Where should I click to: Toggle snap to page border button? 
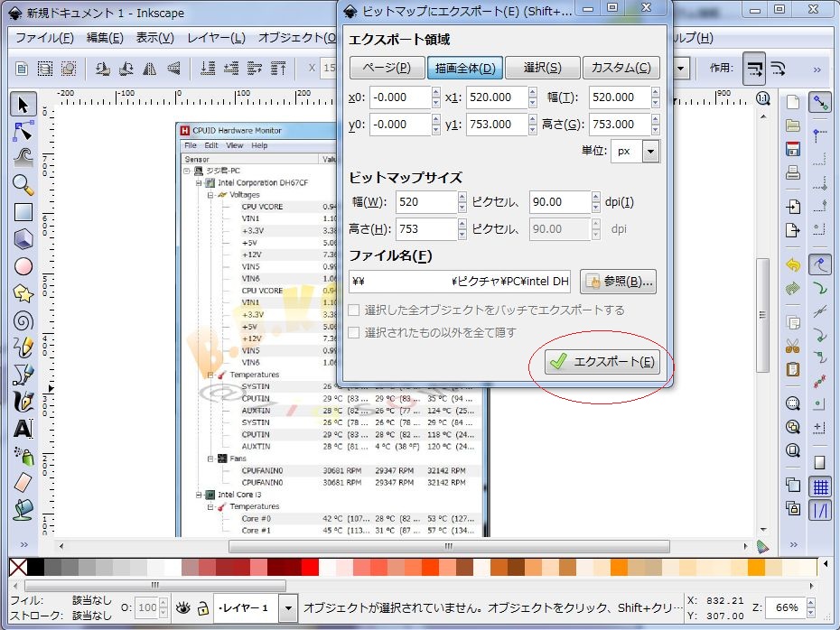pyautogui.click(x=819, y=462)
